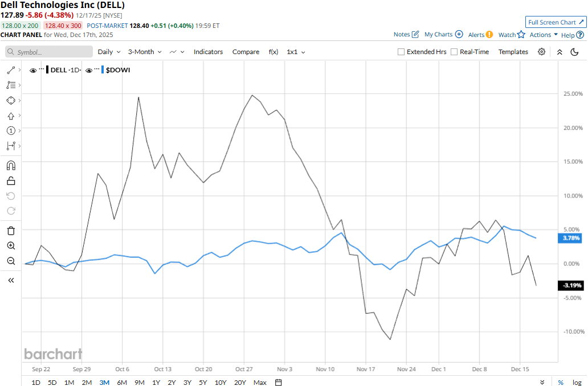The image size is (588, 386).
Task: Expand bottom panel double chevron
Action: [x=542, y=382]
